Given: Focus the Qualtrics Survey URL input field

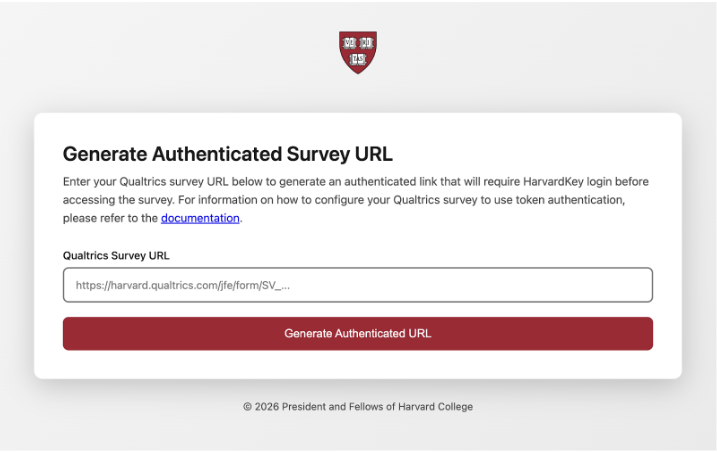Looking at the screenshot, I should pyautogui.click(x=358, y=285).
